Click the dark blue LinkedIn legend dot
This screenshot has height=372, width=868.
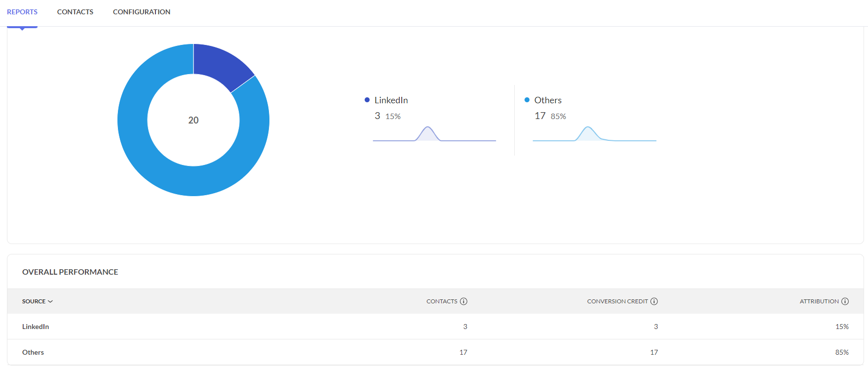click(x=367, y=100)
